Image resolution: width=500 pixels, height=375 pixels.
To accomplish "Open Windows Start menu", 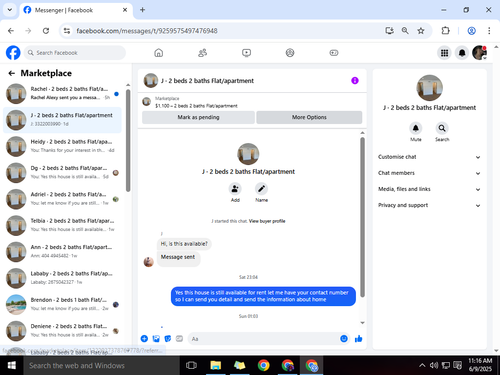I will (x=12, y=365).
